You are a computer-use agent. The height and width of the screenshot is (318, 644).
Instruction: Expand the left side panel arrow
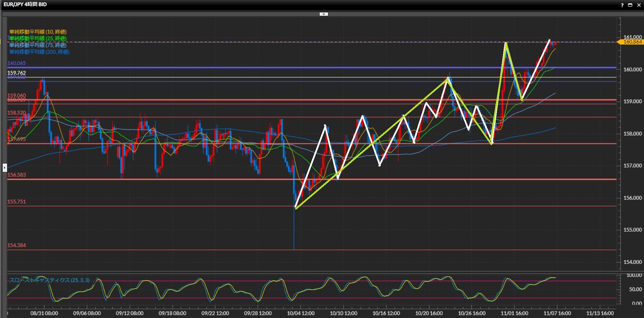[x=5, y=167]
